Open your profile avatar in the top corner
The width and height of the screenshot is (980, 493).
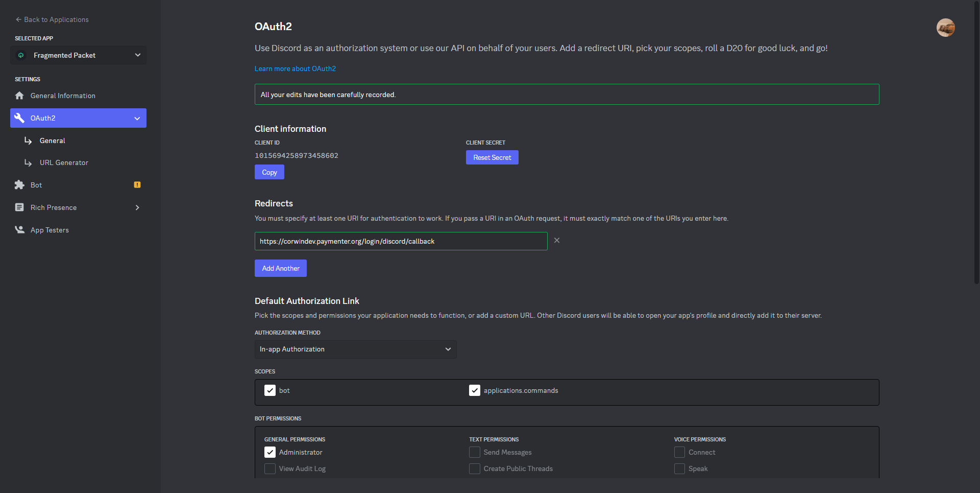point(946,28)
